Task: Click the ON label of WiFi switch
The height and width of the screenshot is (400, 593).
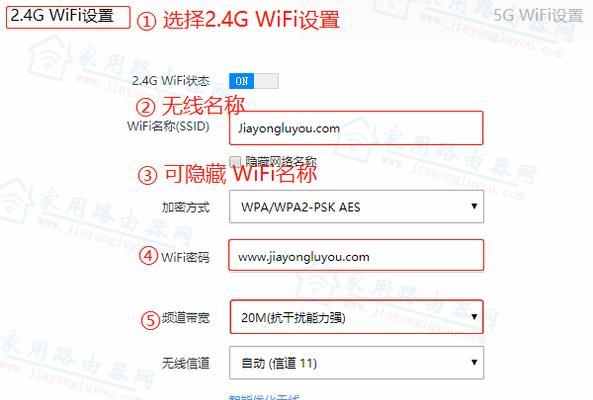Action: tap(241, 81)
